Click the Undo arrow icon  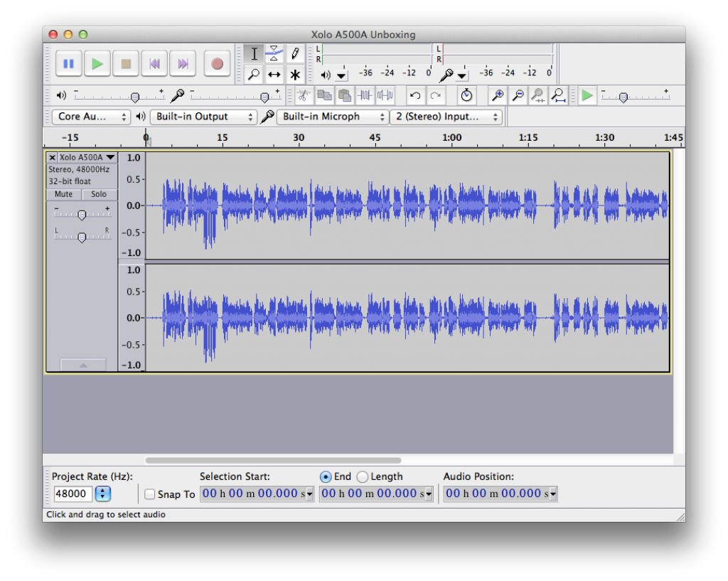click(415, 95)
